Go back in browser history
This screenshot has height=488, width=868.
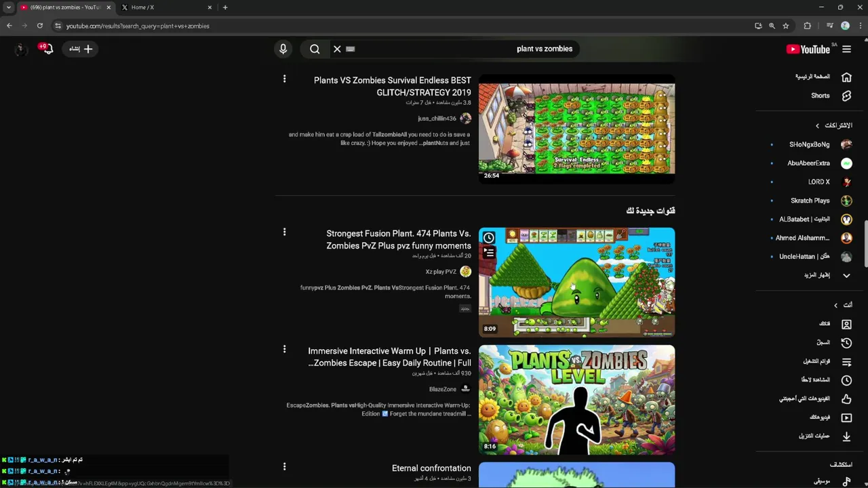(9, 26)
